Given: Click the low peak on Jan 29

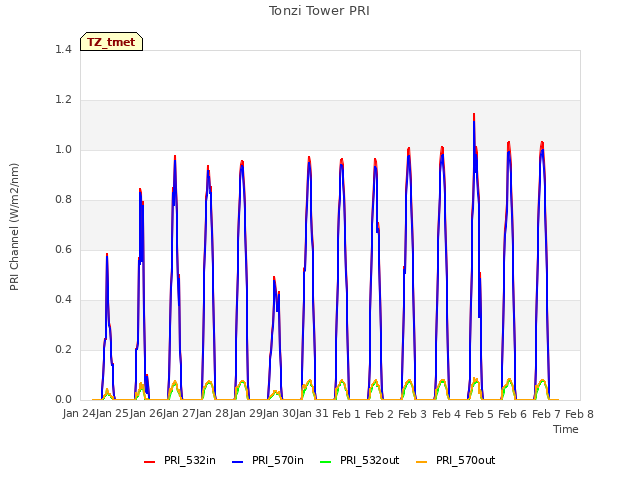Looking at the screenshot, I should (x=274, y=278).
